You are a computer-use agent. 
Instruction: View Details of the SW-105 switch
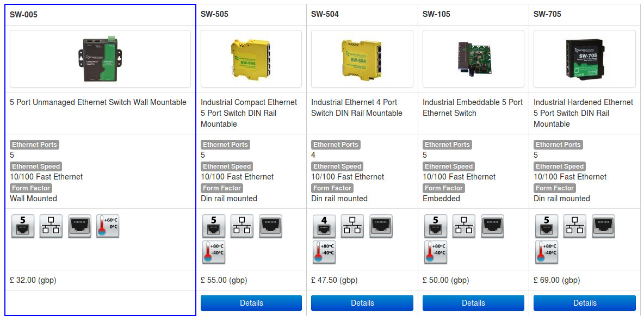point(473,303)
